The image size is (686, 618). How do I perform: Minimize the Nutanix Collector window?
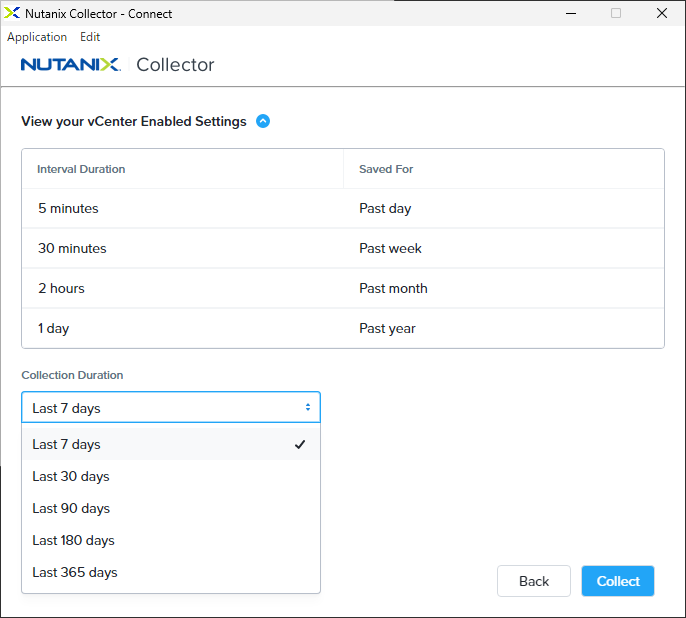pos(570,13)
